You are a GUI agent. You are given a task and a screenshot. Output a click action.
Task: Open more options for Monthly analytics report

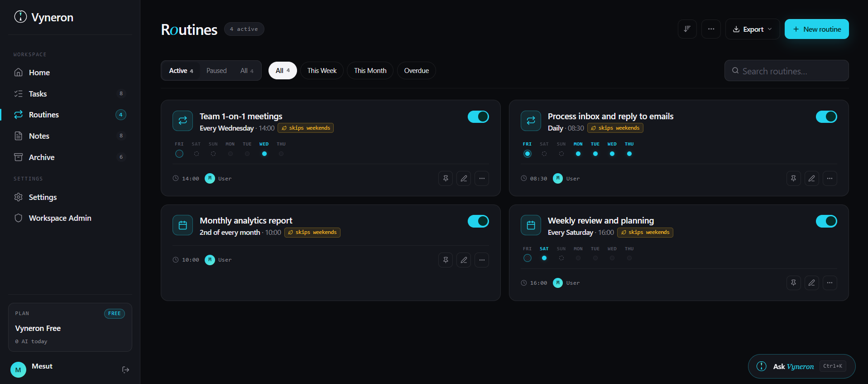click(x=482, y=260)
